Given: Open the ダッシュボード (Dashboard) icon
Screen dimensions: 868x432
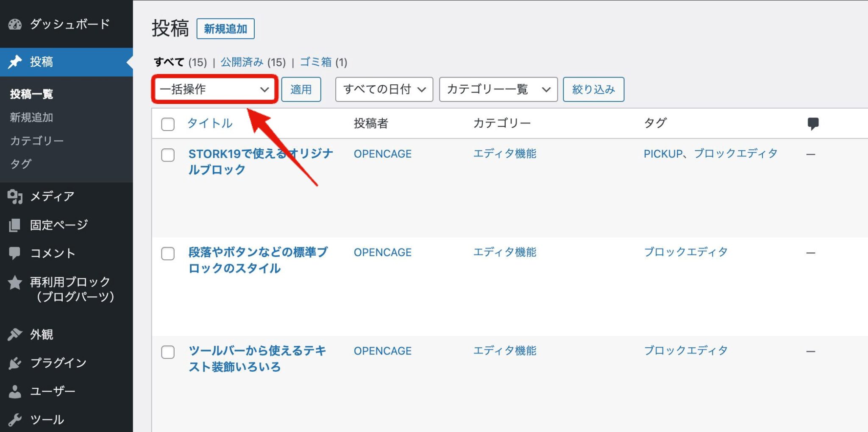Looking at the screenshot, I should click(x=15, y=24).
